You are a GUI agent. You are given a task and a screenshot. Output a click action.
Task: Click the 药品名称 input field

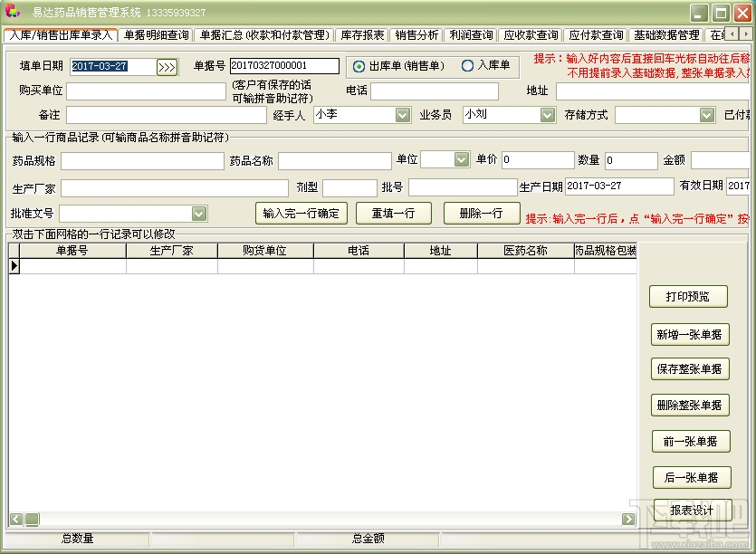coord(335,161)
